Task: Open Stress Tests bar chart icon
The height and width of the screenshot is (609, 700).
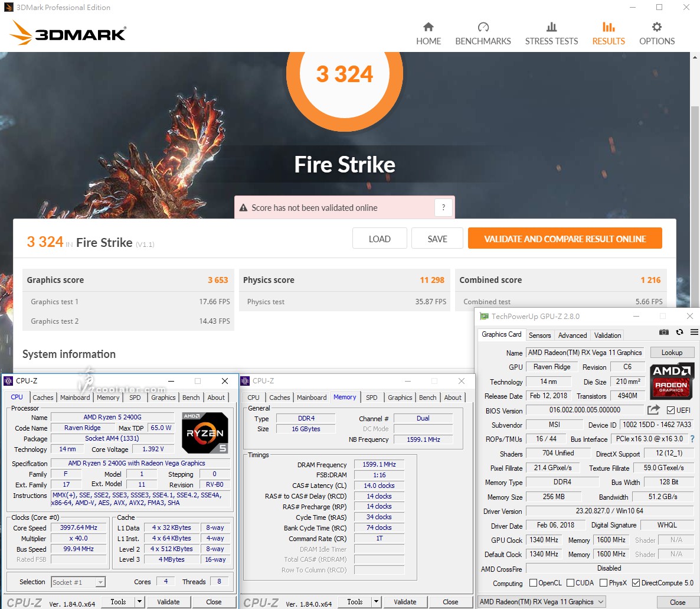Action: [551, 27]
